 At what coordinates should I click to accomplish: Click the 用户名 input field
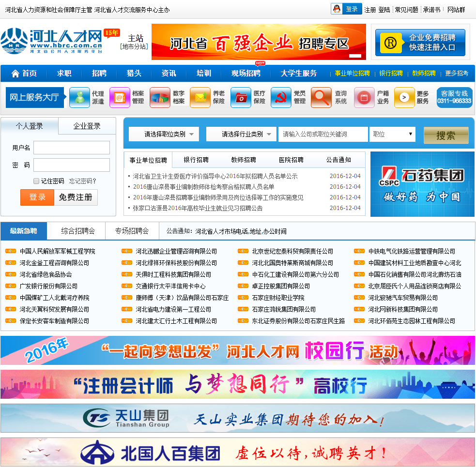point(72,148)
